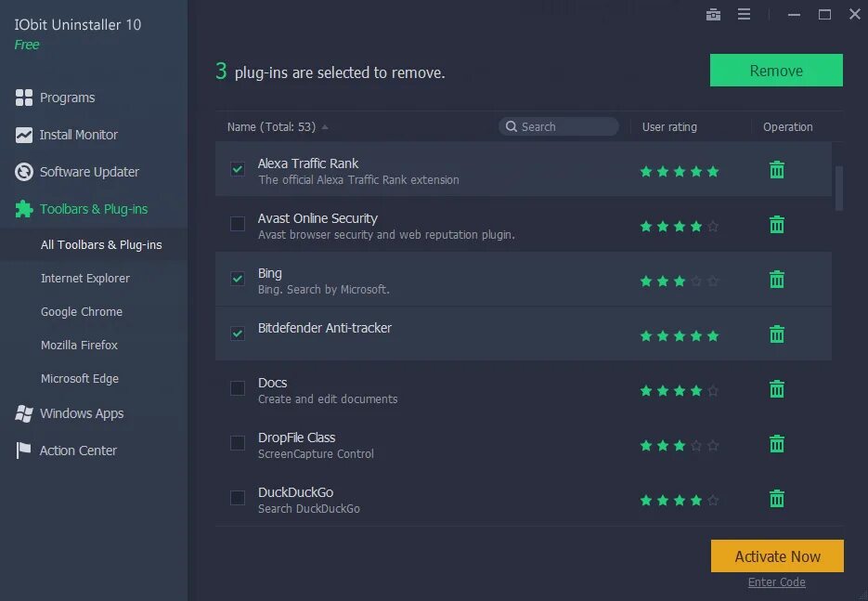
Task: Delete Alexa Traffic Rank via trash icon
Action: (777, 169)
